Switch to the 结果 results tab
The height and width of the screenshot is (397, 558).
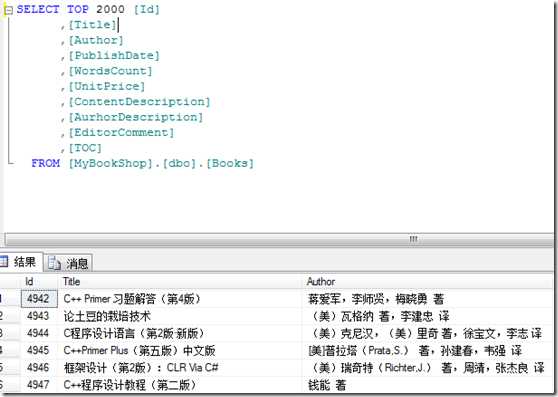21,262
